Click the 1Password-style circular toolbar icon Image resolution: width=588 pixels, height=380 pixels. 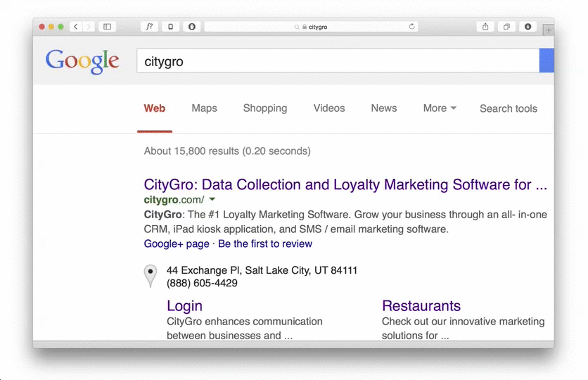click(x=192, y=27)
